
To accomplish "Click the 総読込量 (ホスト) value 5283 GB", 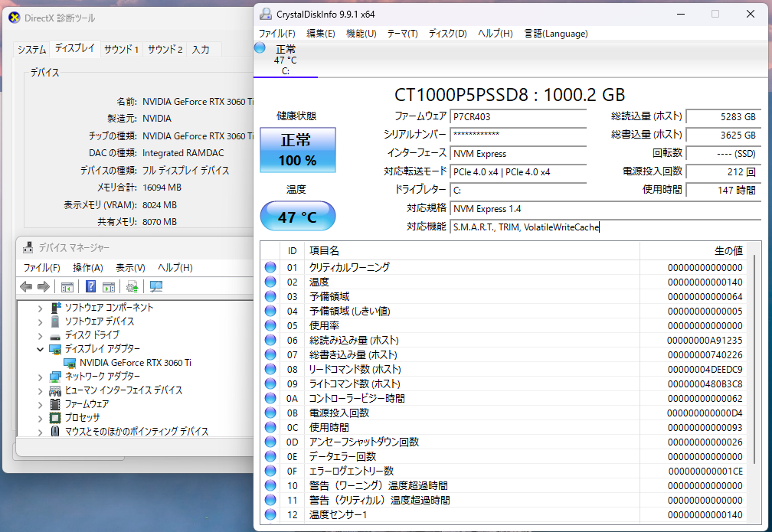I will coord(723,116).
